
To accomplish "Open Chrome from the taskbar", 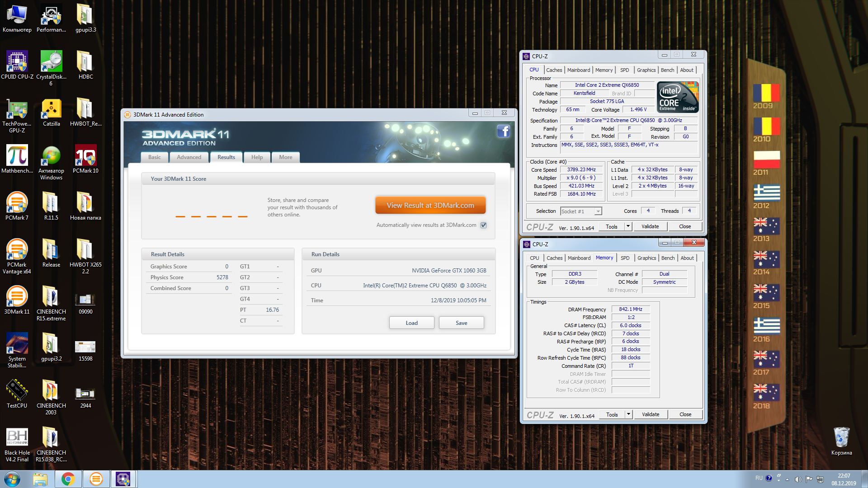I will click(x=68, y=479).
